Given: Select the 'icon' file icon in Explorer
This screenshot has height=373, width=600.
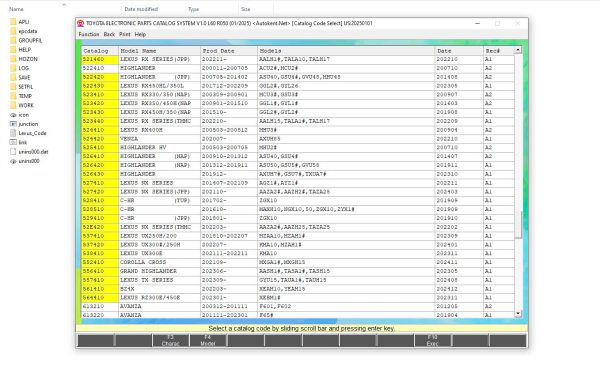Looking at the screenshot, I should click(13, 115).
